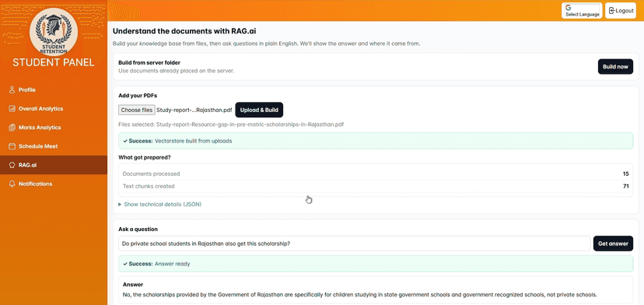Image resolution: width=644 pixels, height=305 pixels.
Task: Click the STUDENT PANEL title
Action: tap(54, 62)
